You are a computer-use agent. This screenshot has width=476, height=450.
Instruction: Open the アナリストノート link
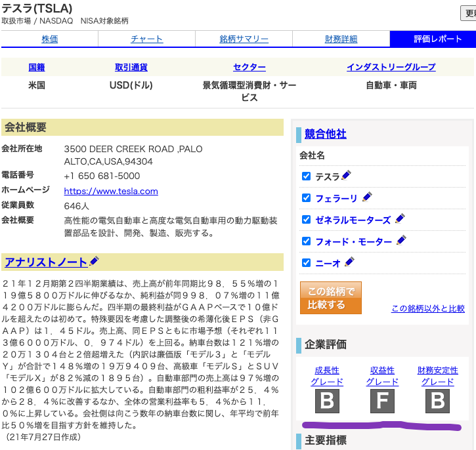click(46, 262)
